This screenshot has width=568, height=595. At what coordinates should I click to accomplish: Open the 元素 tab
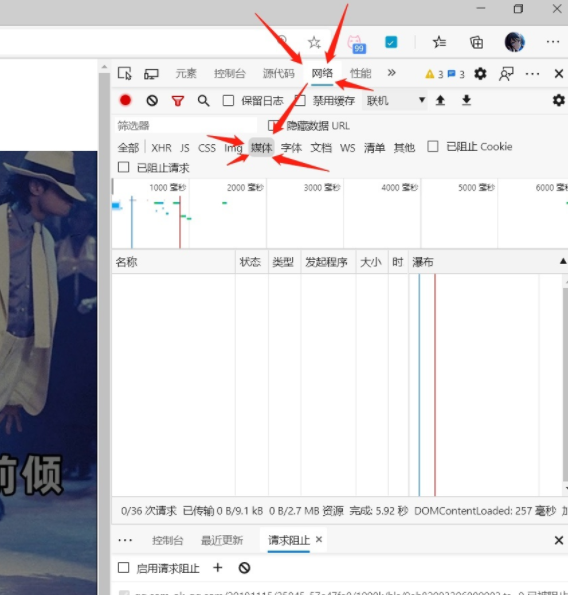(x=186, y=73)
